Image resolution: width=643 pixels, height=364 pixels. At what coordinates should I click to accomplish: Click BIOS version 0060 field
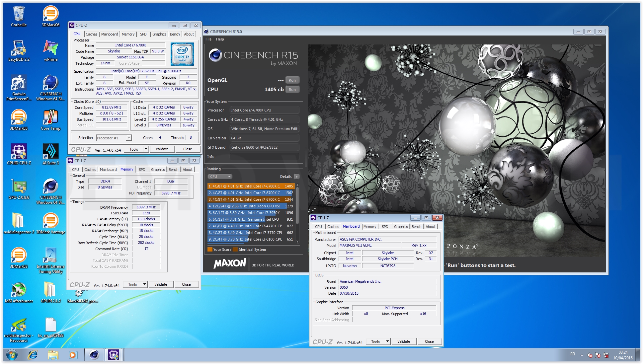pyautogui.click(x=387, y=287)
